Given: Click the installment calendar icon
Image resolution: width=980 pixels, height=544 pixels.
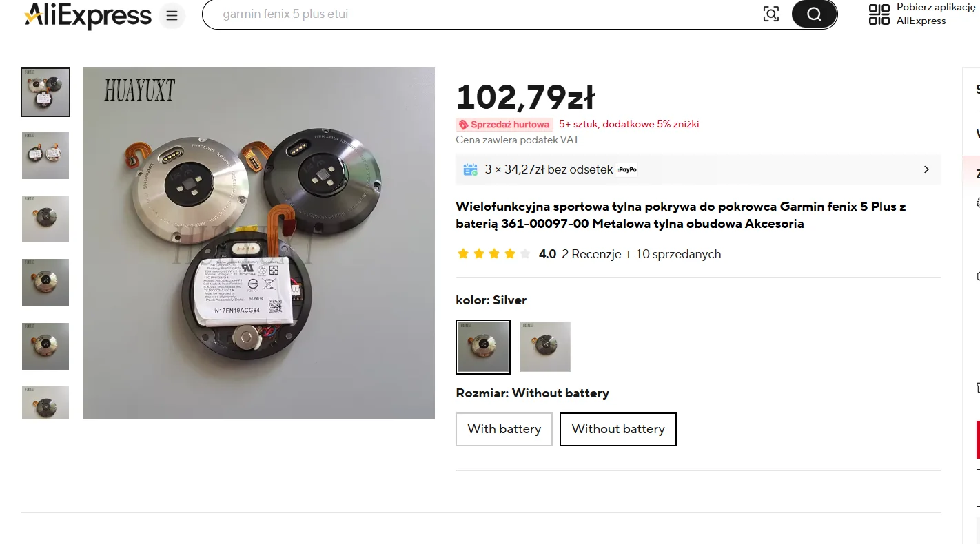Looking at the screenshot, I should click(x=471, y=169).
